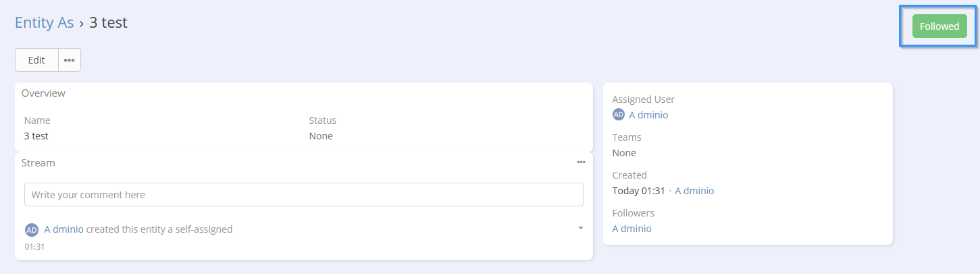The height and width of the screenshot is (274, 980).
Task: Open the more actions menu beside Edit
Action: tap(70, 60)
